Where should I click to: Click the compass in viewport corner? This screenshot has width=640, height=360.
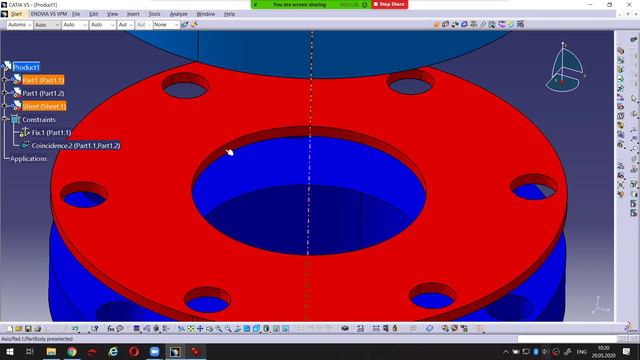(565, 67)
